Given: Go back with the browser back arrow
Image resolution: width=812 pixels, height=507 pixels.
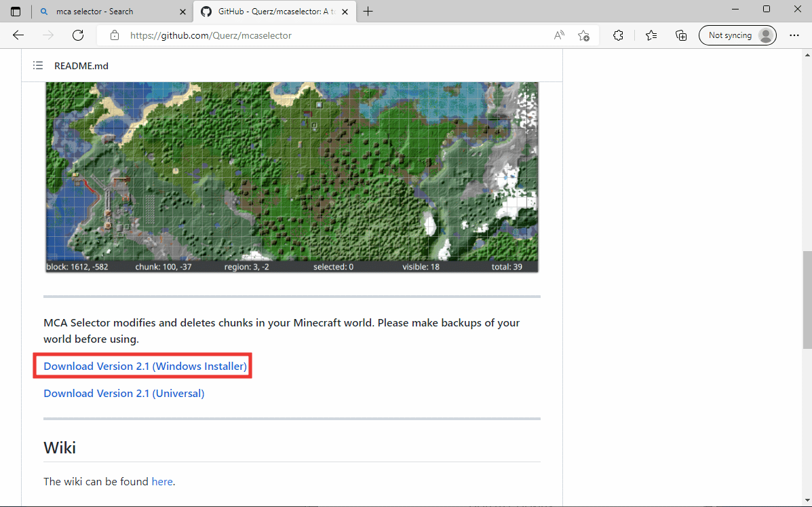Looking at the screenshot, I should click(18, 35).
